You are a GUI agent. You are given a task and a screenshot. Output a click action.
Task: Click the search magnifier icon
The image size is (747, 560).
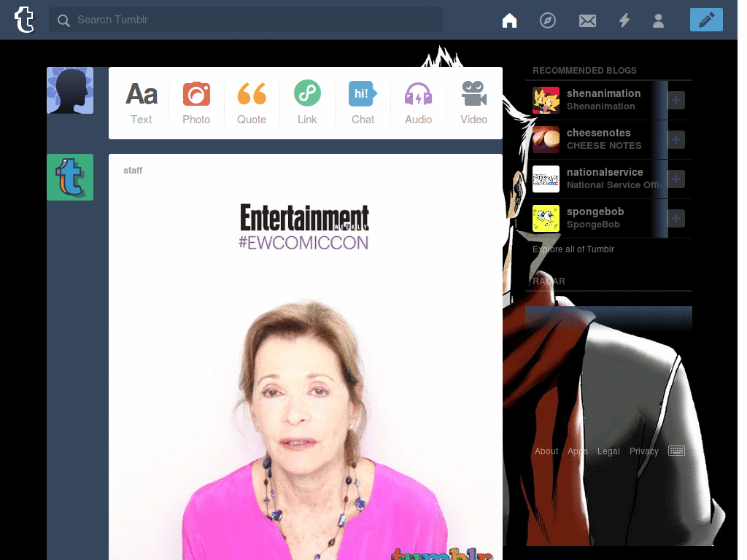click(x=63, y=20)
